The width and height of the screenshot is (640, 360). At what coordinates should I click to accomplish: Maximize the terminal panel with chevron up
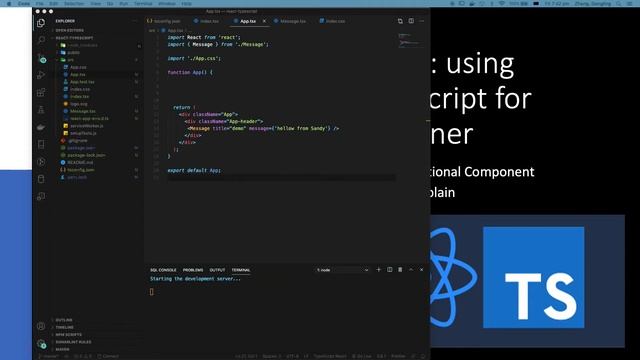411,270
